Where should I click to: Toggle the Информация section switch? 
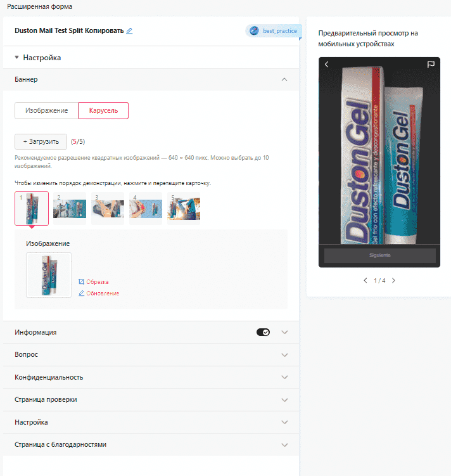[x=263, y=332]
